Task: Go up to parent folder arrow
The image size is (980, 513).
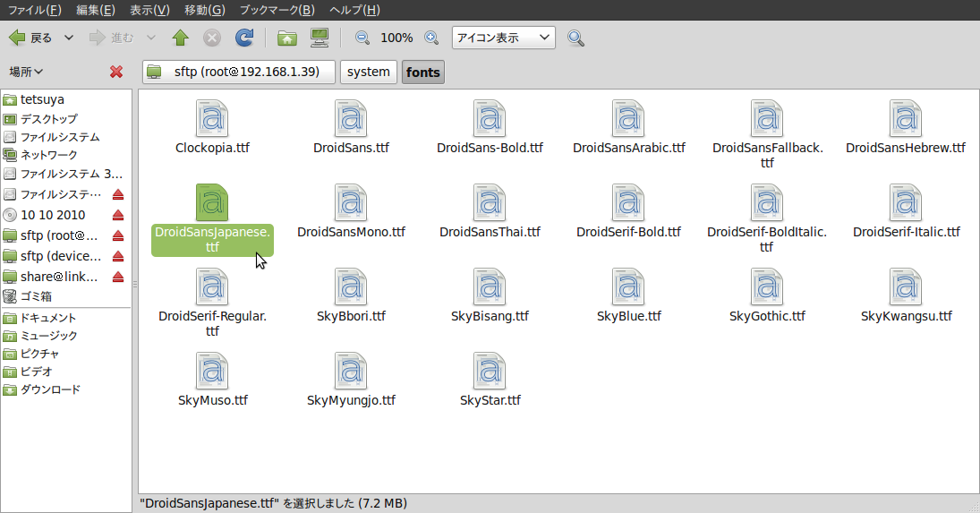Action: [181, 38]
